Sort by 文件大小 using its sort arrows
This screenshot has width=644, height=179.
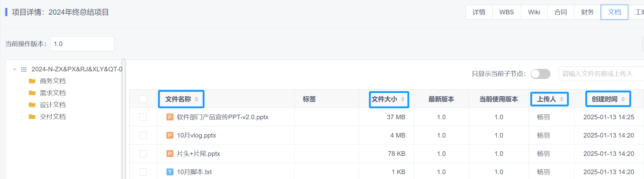pyautogui.click(x=403, y=99)
